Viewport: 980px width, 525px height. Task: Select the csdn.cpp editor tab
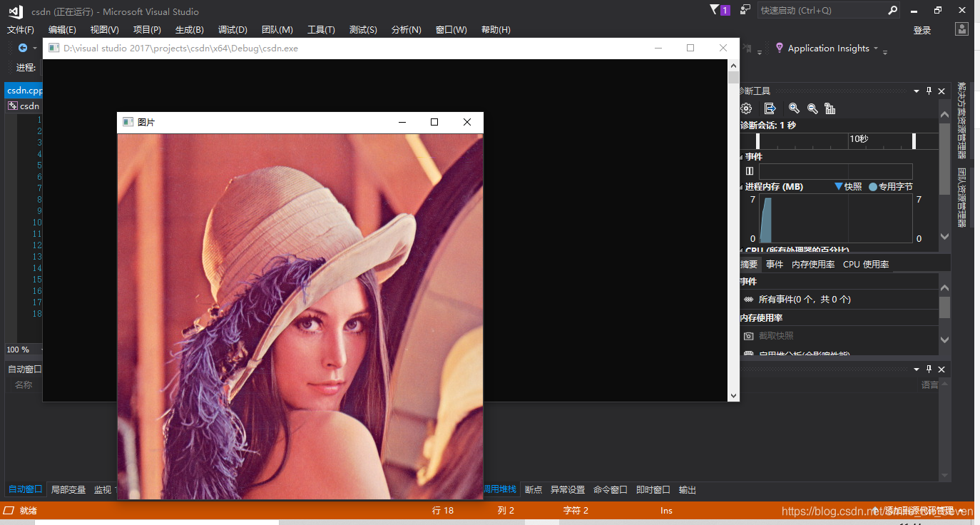click(x=25, y=91)
